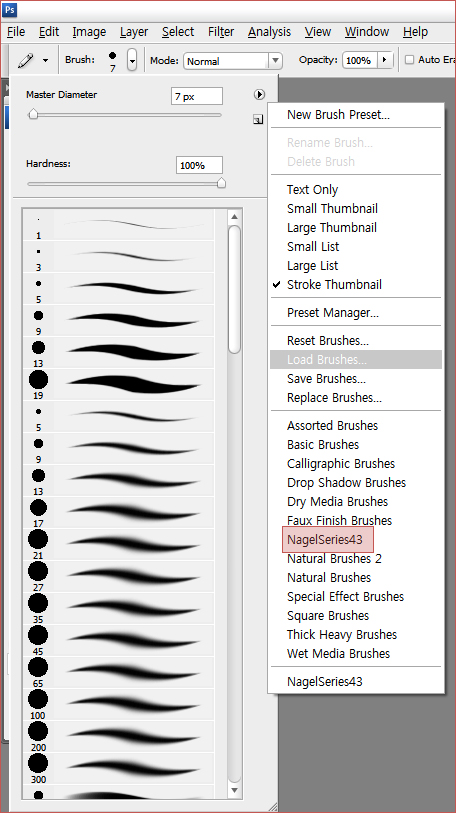
Task: Click the Master Diameter slider handle
Action: [x=33, y=114]
